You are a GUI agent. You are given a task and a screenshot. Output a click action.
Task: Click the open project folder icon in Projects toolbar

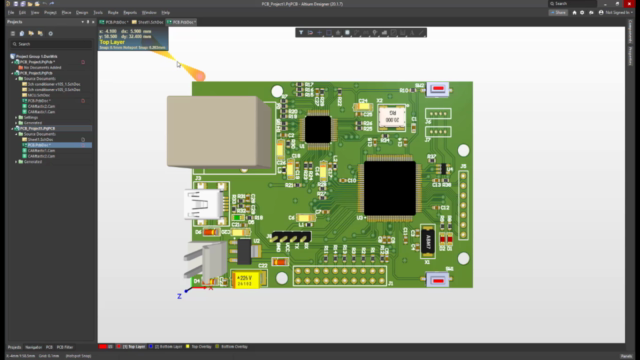pos(31,33)
